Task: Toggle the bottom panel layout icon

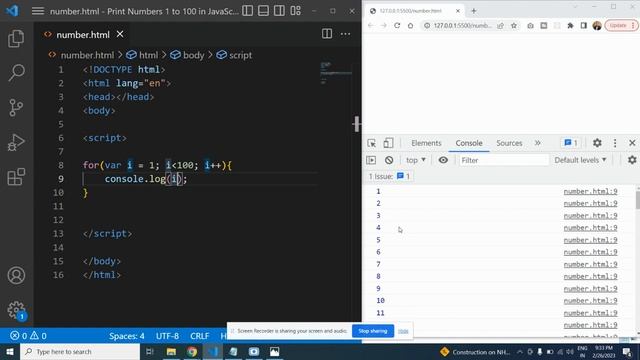Action: (x=263, y=11)
